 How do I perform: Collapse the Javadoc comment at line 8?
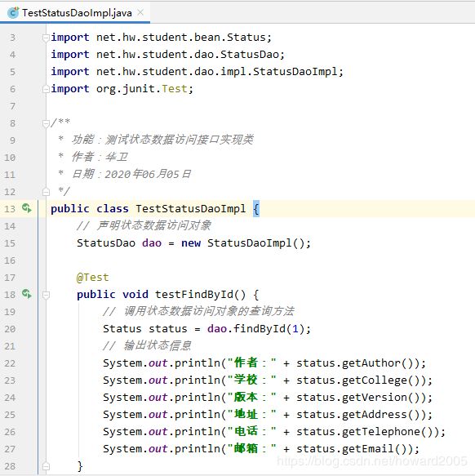click(x=46, y=123)
